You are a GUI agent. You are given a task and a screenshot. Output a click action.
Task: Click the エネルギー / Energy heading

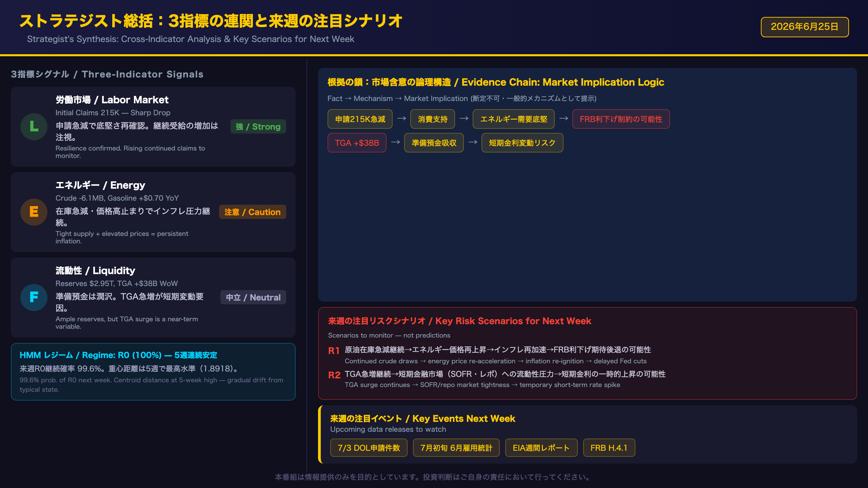pyautogui.click(x=100, y=185)
